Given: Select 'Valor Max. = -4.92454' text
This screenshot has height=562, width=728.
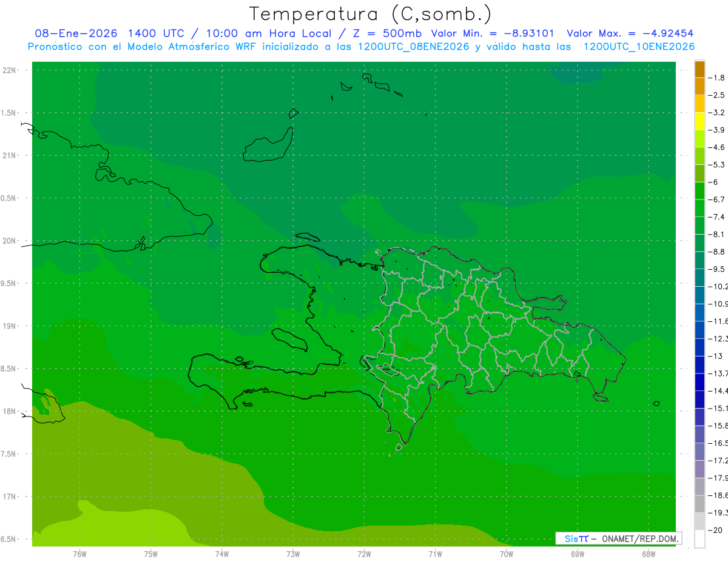Looking at the screenshot, I should tap(630, 33).
